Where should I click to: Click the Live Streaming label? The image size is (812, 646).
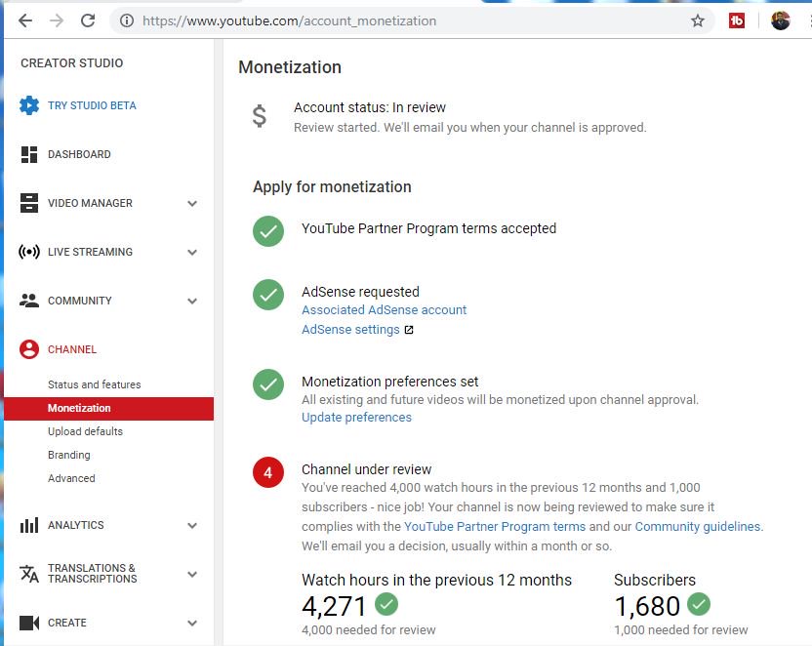coord(90,252)
